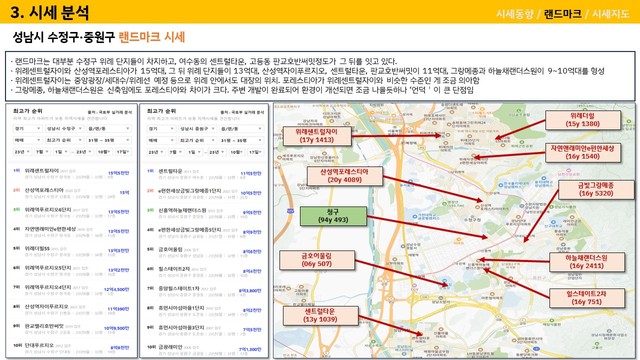
Task: Select rank 4 자연앤래미안e편한세상 list row
Action: (71, 231)
